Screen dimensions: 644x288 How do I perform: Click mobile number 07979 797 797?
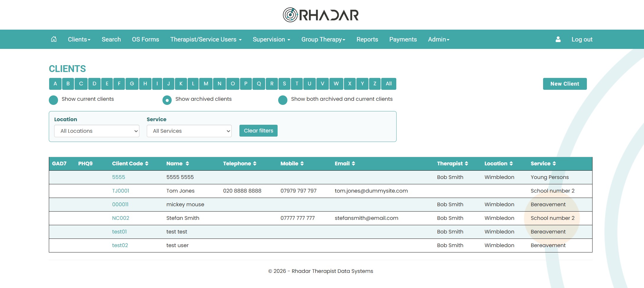pyautogui.click(x=298, y=191)
